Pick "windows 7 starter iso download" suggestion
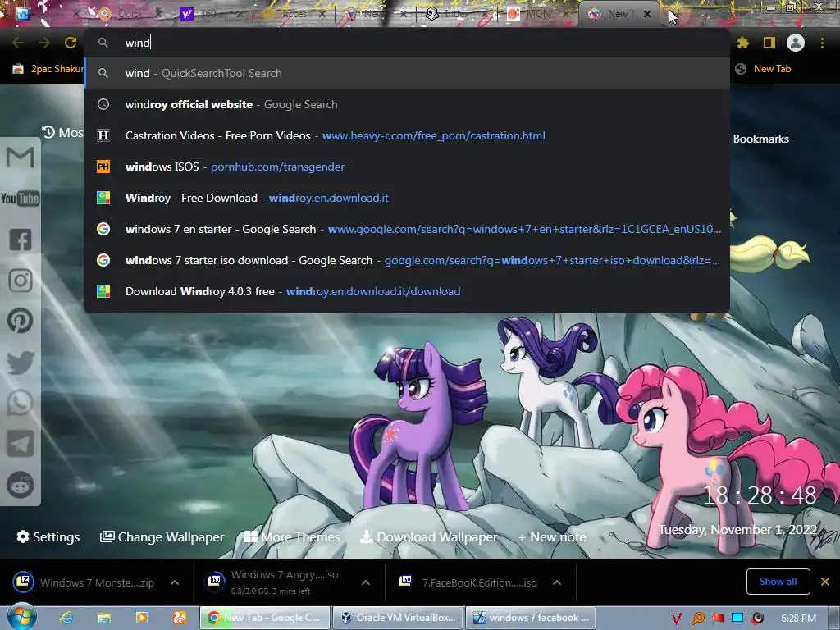The image size is (840, 630). point(407,260)
